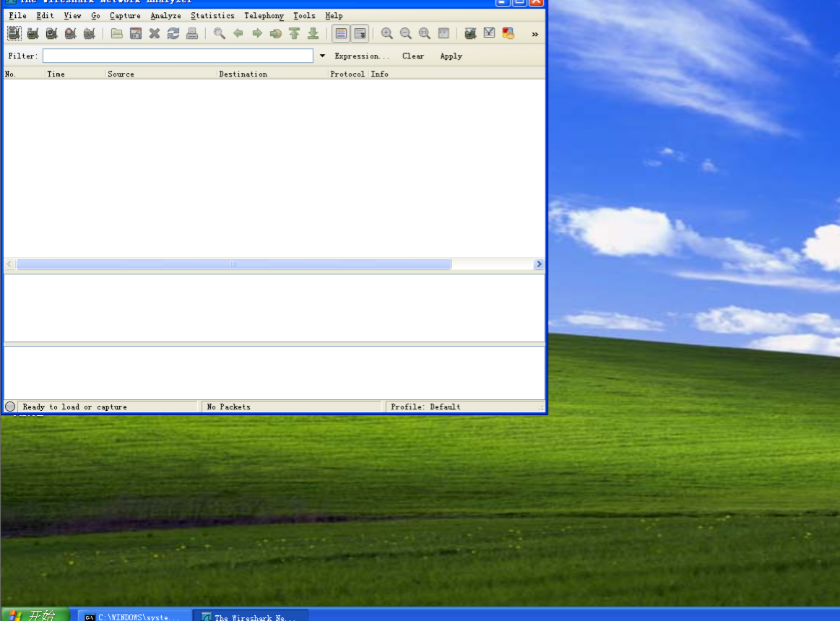
Task: Click the Filter: label button
Action: tap(23, 56)
